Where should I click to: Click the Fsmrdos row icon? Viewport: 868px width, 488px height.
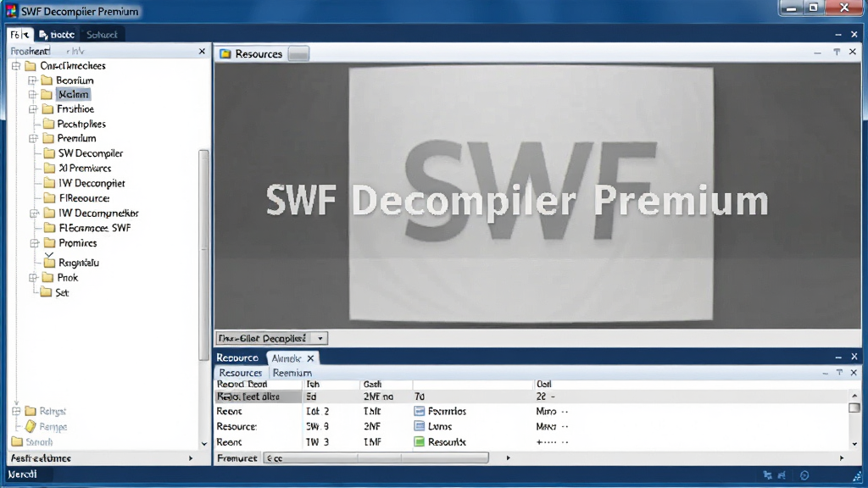click(420, 411)
